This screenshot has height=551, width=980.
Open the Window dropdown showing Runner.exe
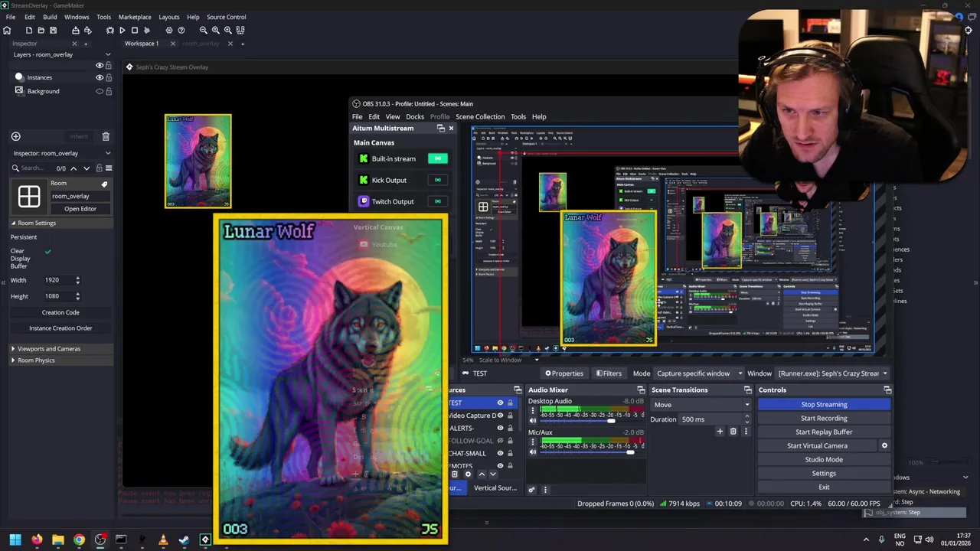(833, 373)
